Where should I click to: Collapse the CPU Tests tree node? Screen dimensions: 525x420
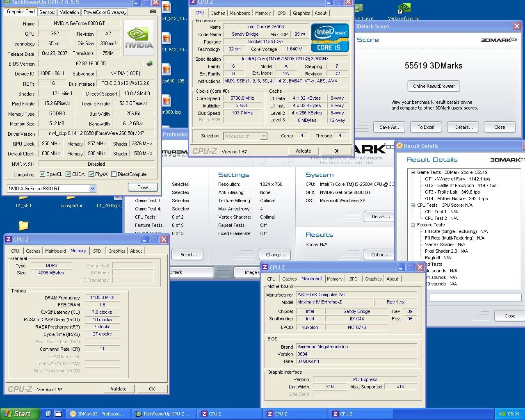(x=413, y=205)
